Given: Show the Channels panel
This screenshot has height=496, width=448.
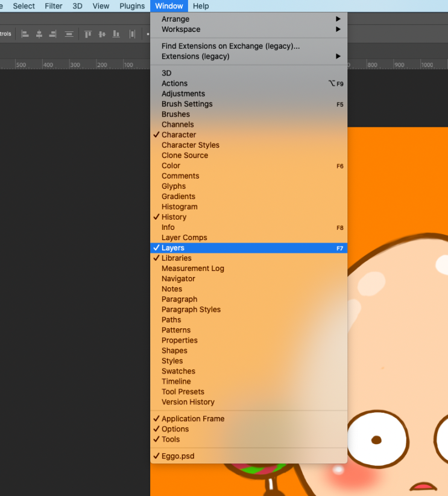Looking at the screenshot, I should click(x=248, y=125).
